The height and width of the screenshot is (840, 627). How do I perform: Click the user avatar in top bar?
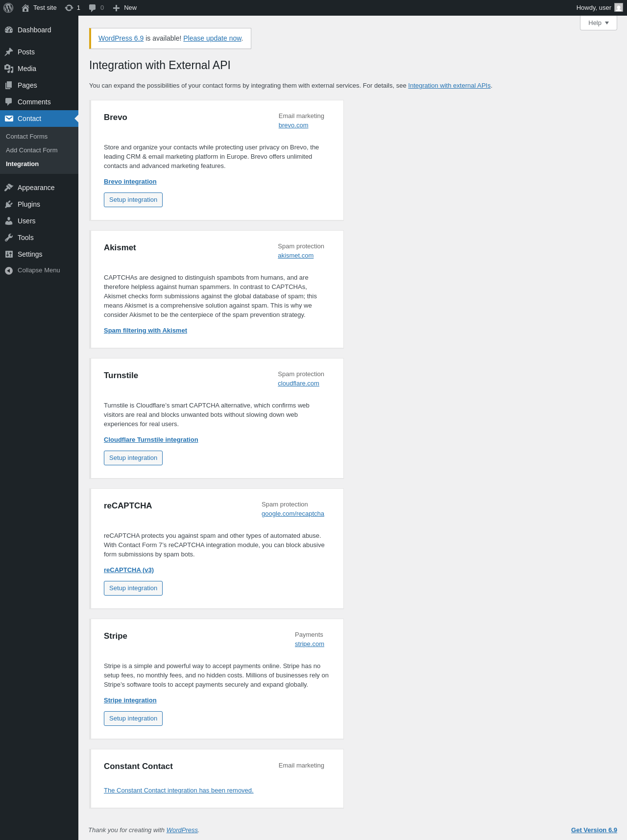click(619, 8)
